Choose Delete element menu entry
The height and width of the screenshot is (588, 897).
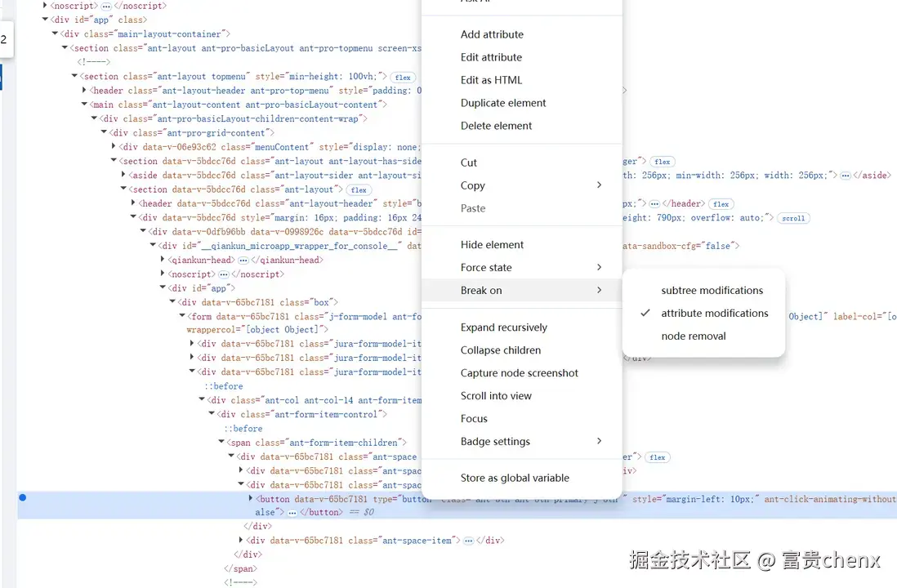[x=522, y=126]
